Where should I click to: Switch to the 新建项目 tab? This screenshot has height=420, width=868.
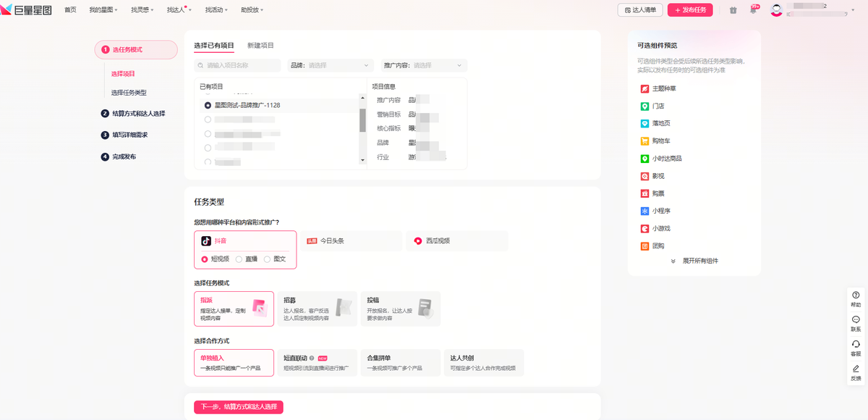[x=260, y=45]
